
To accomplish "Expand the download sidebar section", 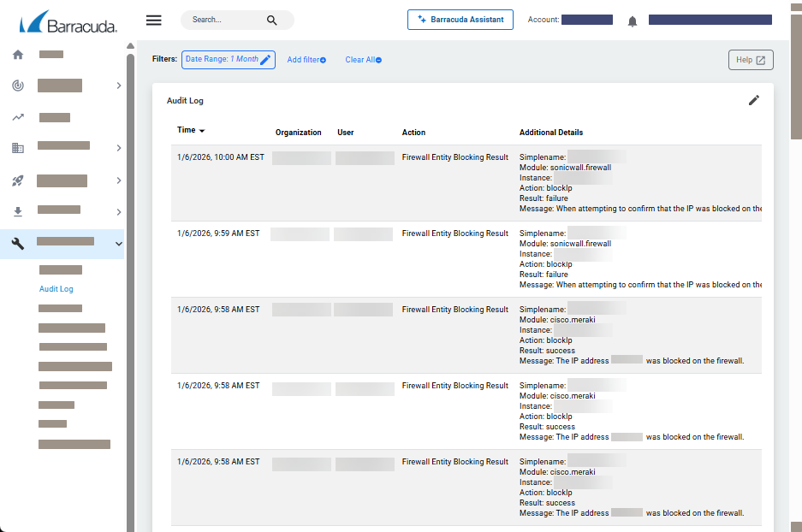I will tap(119, 211).
